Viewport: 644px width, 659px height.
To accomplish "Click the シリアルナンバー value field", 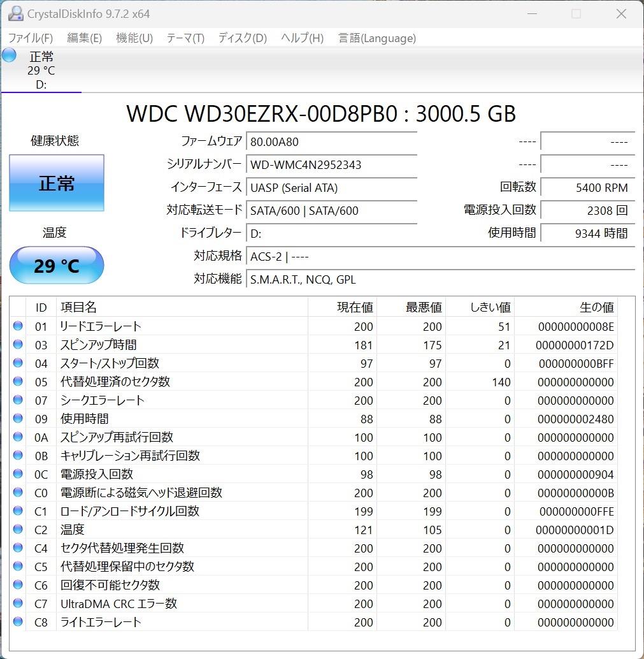I will click(331, 164).
